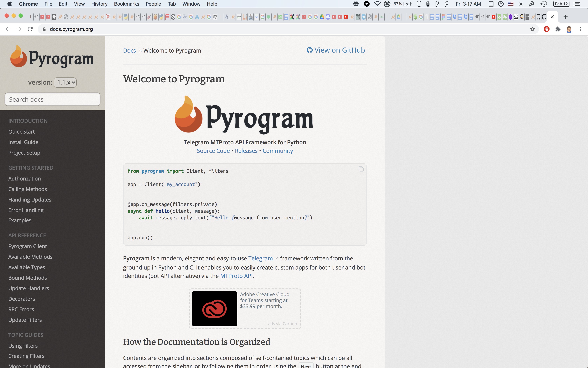The image size is (588, 368).
Task: Click the Apple menu icon
Action: coord(9,4)
